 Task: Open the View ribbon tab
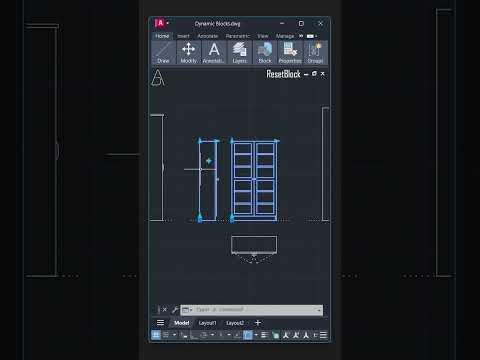pos(263,36)
